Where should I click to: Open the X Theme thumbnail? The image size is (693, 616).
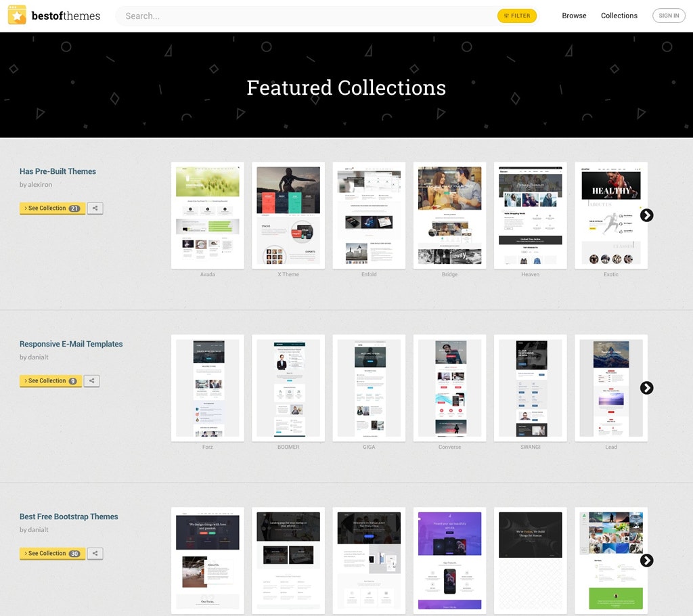click(288, 215)
